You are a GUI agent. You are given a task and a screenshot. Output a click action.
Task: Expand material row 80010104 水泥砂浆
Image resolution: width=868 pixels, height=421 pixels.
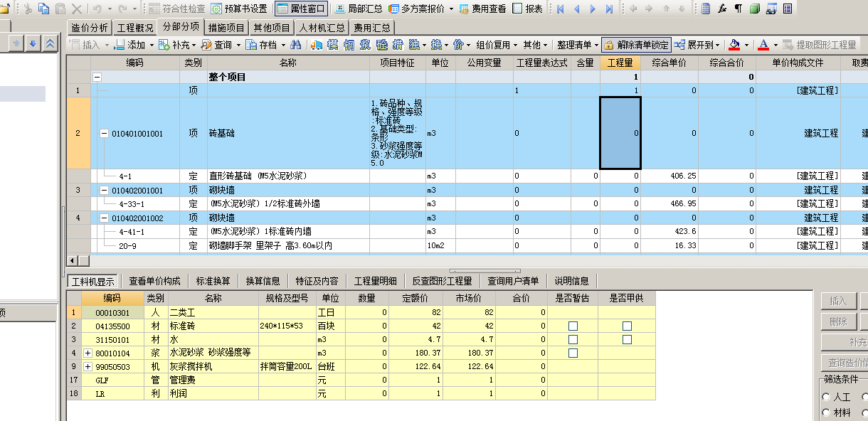tap(88, 353)
